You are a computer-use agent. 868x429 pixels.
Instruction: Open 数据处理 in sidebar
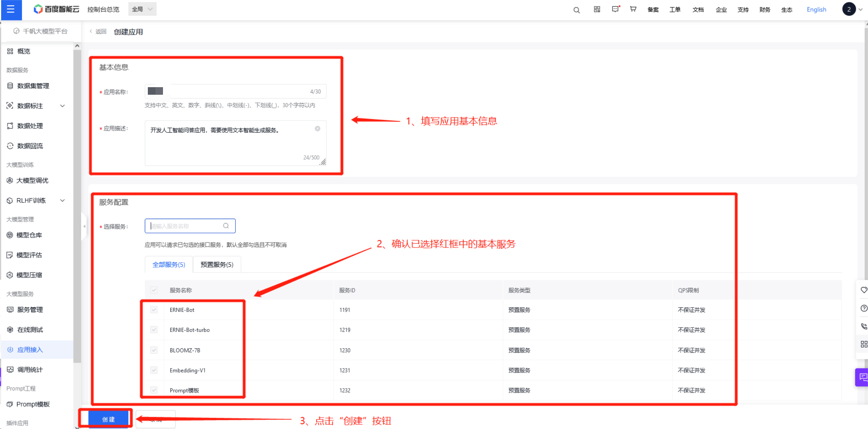[x=30, y=126]
